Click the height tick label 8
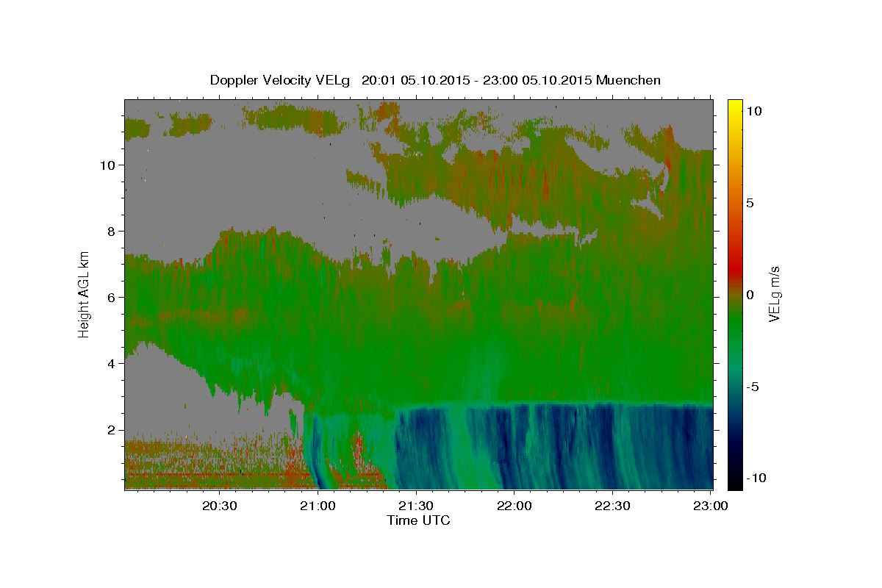 tap(112, 232)
